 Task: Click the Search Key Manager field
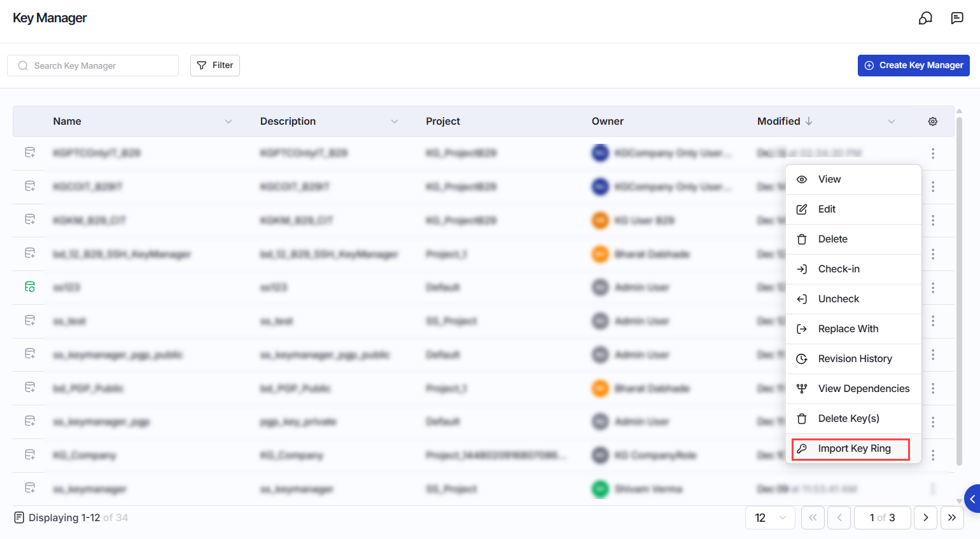tap(93, 66)
